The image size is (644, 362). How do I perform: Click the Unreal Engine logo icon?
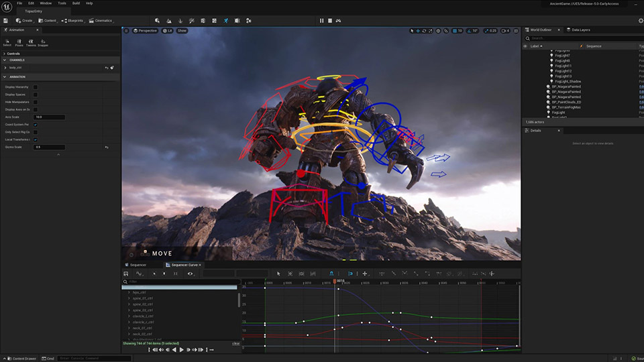(x=7, y=7)
